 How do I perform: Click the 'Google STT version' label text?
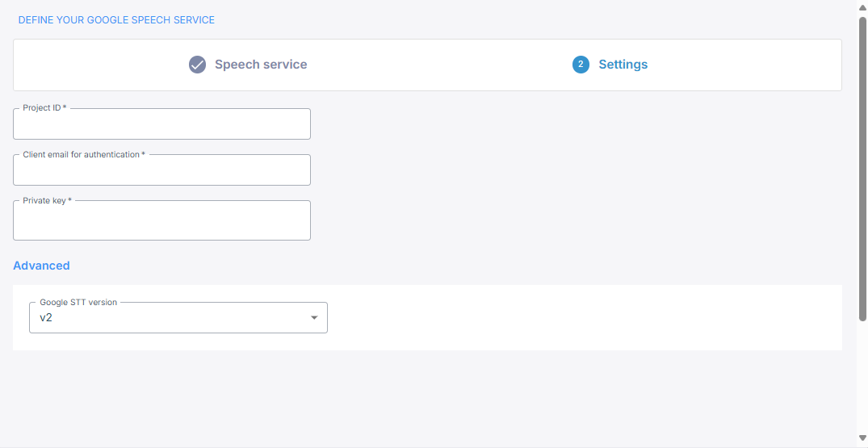78,302
